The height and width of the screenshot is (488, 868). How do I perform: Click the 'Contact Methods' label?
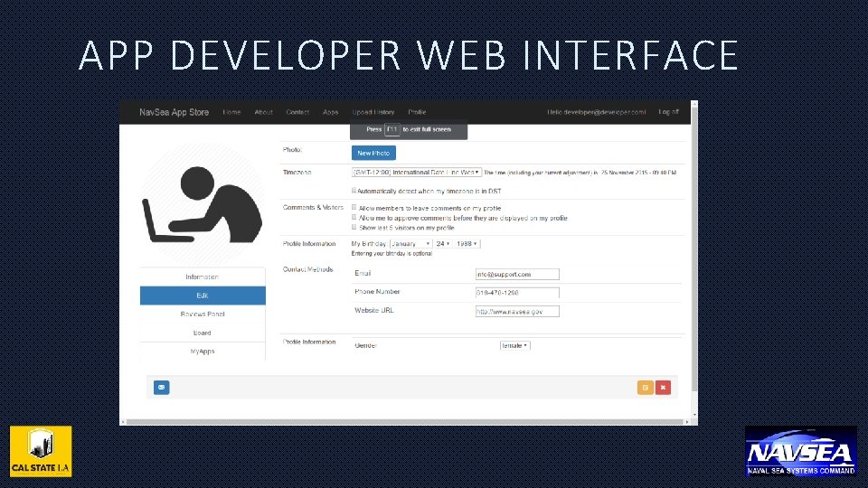pyautogui.click(x=307, y=269)
